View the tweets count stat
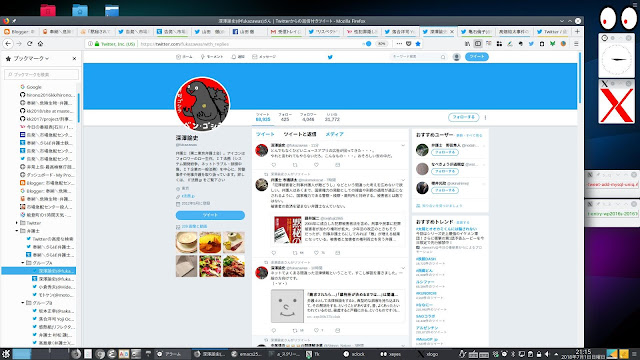 pyautogui.click(x=263, y=117)
